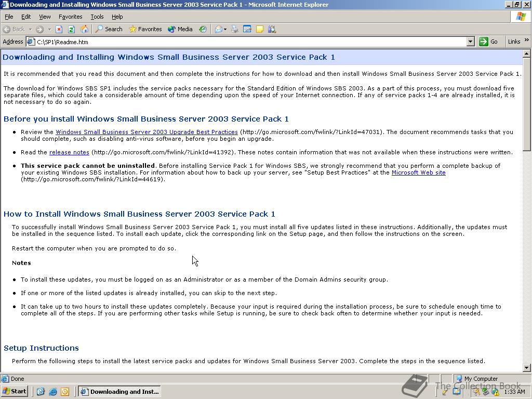Image resolution: width=532 pixels, height=399 pixels.
Task: Open the Favorites menu
Action: pyautogui.click(x=70, y=17)
